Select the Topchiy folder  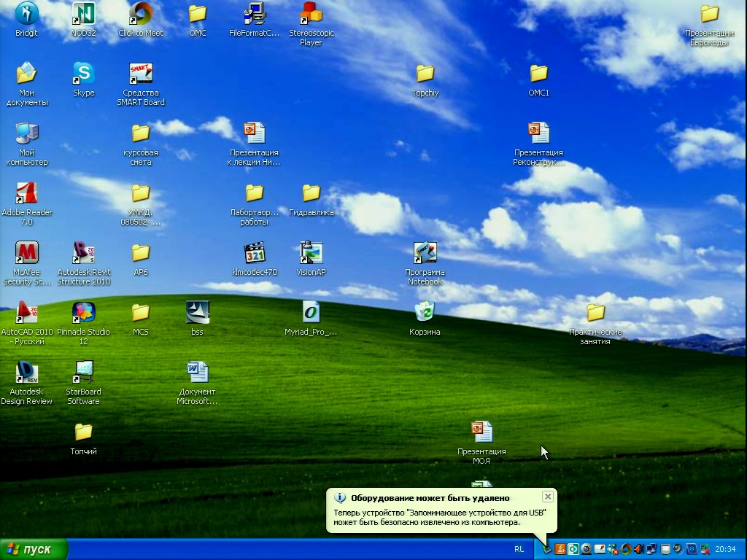tap(425, 79)
